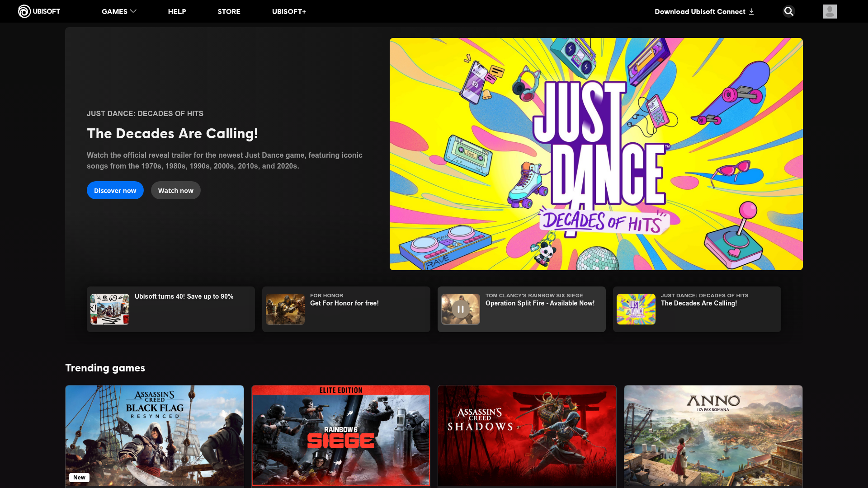The image size is (868, 488).
Task: Click the For Honor thumbnail image
Action: [285, 309]
